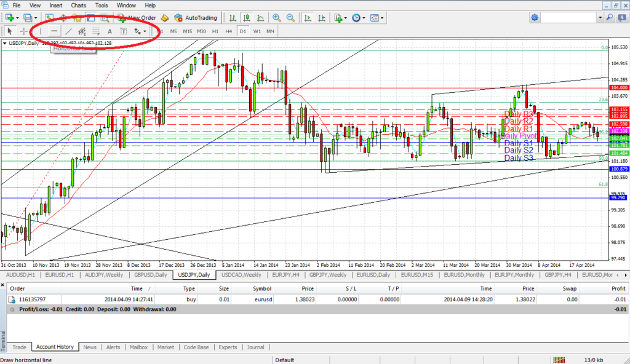Image resolution: width=630 pixels, height=364 pixels.
Task: Switch to the MN timeframe
Action: click(270, 31)
